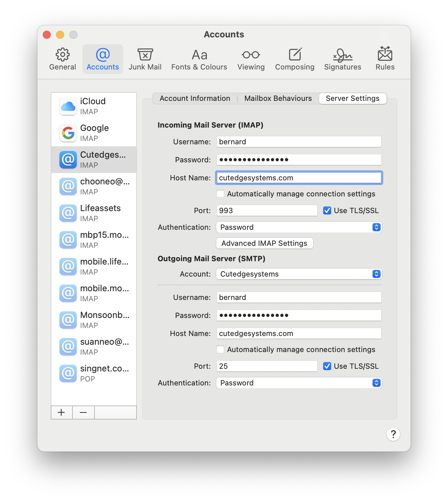Click Advanced IMAP Settings button
448x501 pixels.
tap(264, 243)
